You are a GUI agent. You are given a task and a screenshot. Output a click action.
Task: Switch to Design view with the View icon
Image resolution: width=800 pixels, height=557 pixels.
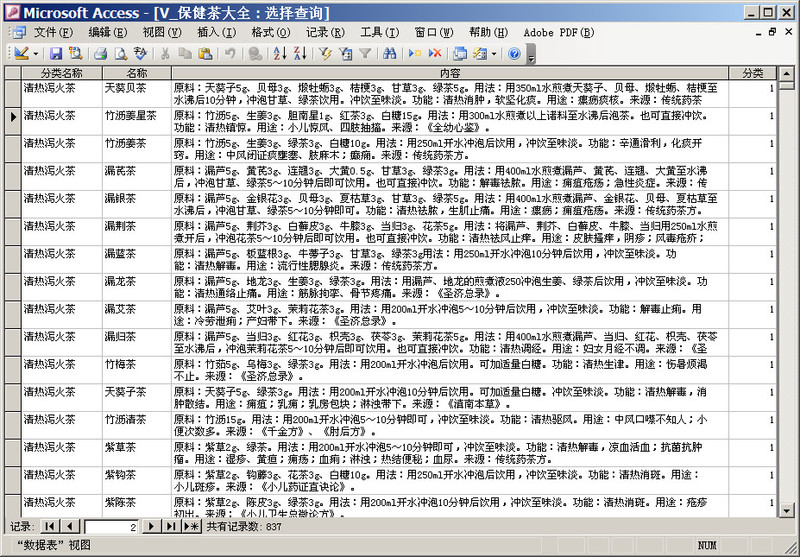pos(21,53)
